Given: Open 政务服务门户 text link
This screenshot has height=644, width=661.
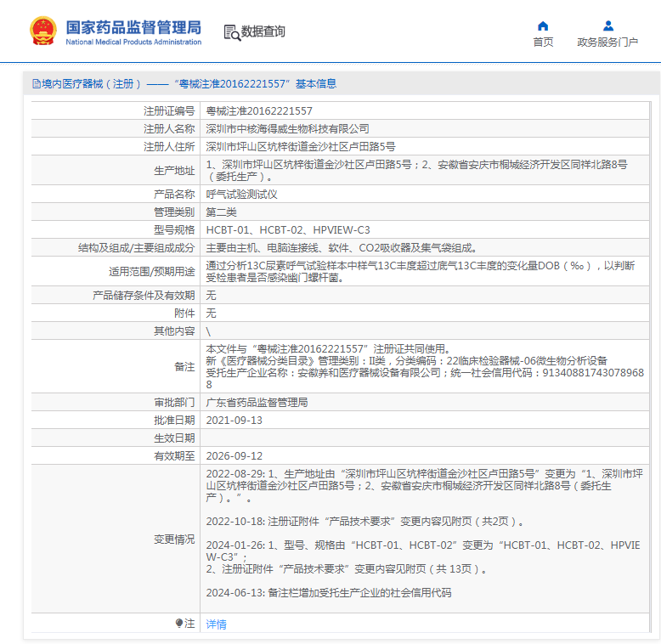Looking at the screenshot, I should (x=607, y=42).
